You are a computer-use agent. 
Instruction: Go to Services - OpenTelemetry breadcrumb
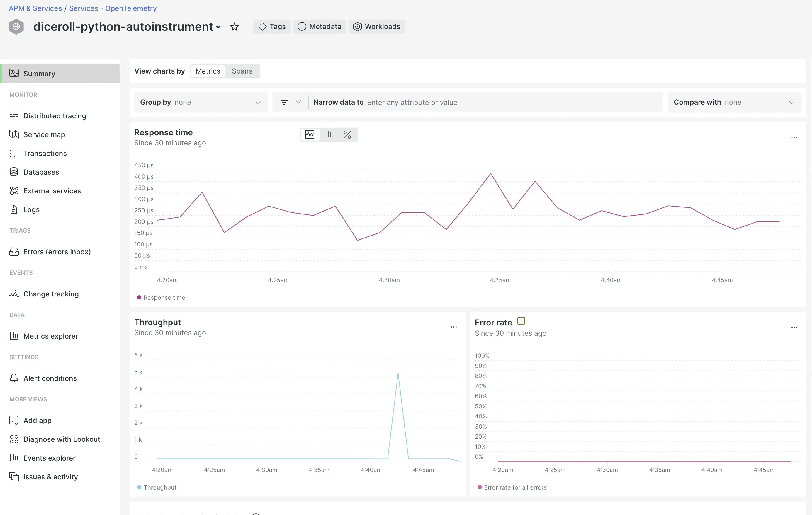click(113, 8)
